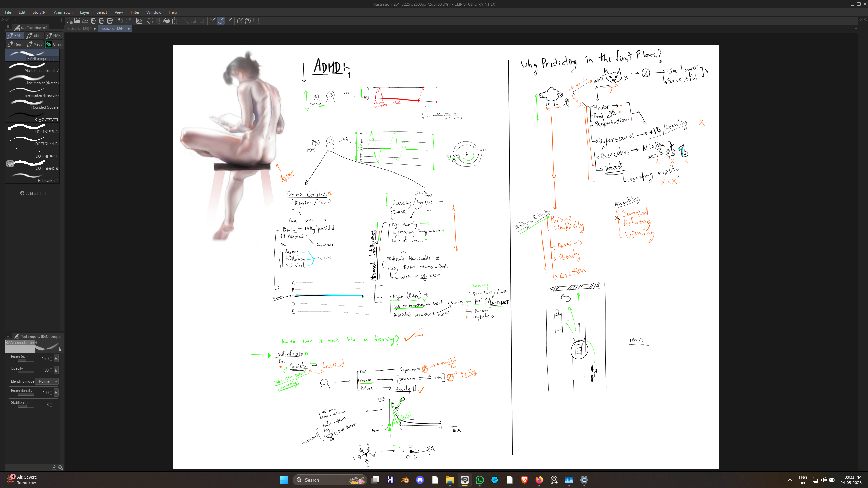Toggle Snap to Grid icon
The image size is (868, 488).
[229, 21]
